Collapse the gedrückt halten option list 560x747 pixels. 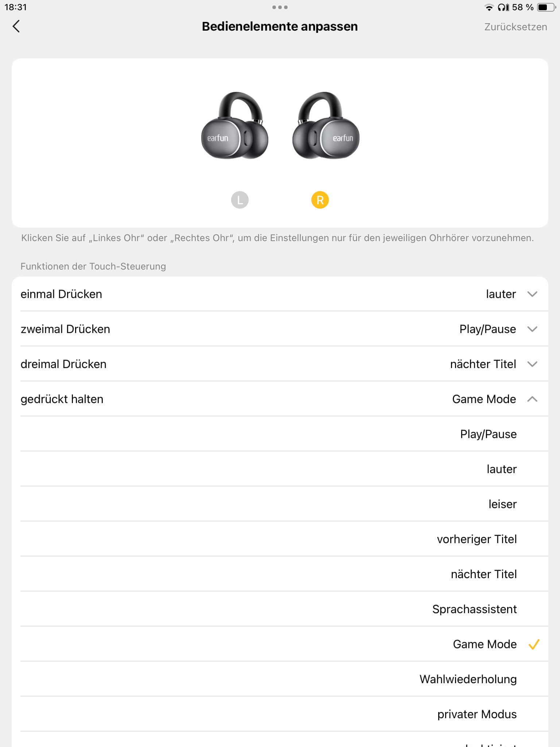pyautogui.click(x=532, y=399)
